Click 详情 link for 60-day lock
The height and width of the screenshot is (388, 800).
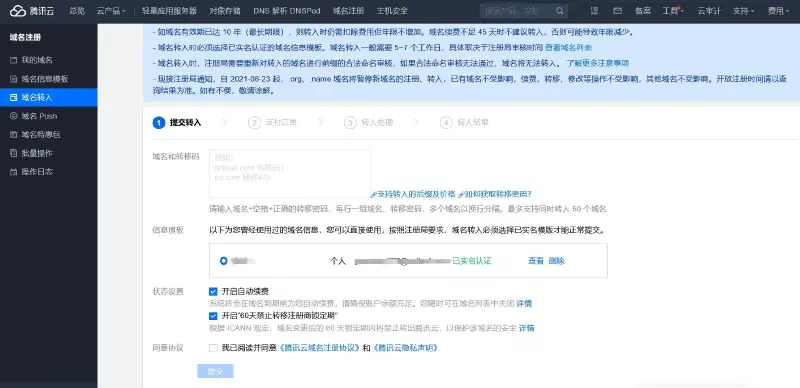(x=527, y=328)
